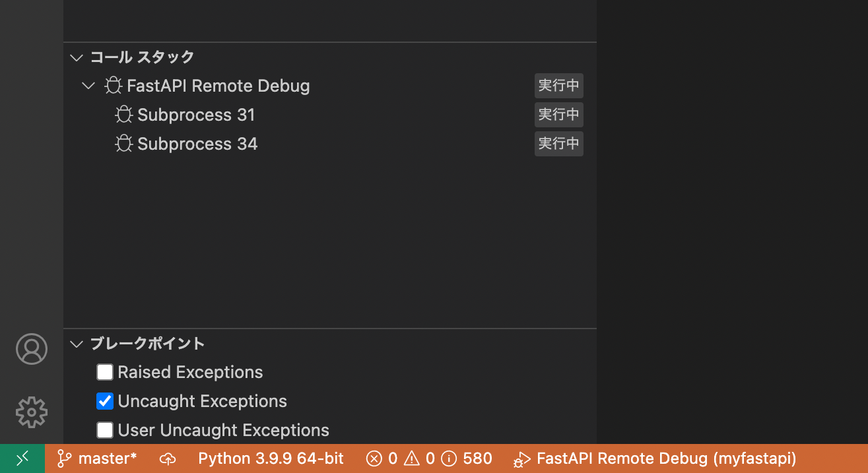Collapse the コール スタック section

(x=76, y=57)
